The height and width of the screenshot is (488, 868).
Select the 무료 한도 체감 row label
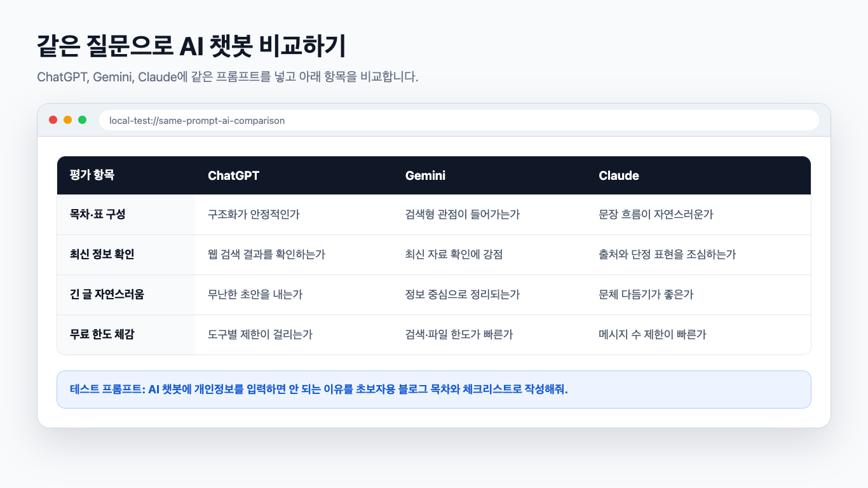126,335
